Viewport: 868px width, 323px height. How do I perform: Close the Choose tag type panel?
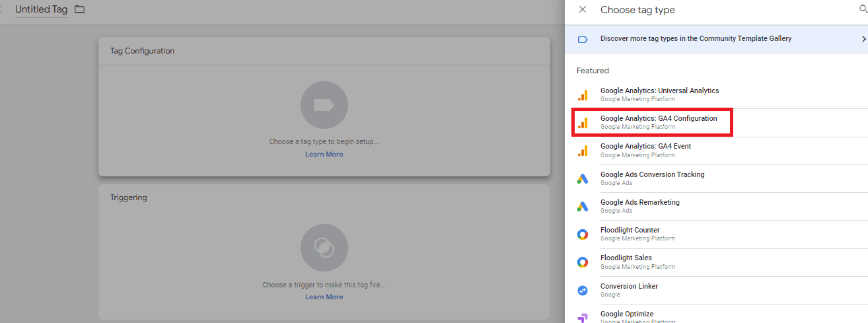pos(582,10)
